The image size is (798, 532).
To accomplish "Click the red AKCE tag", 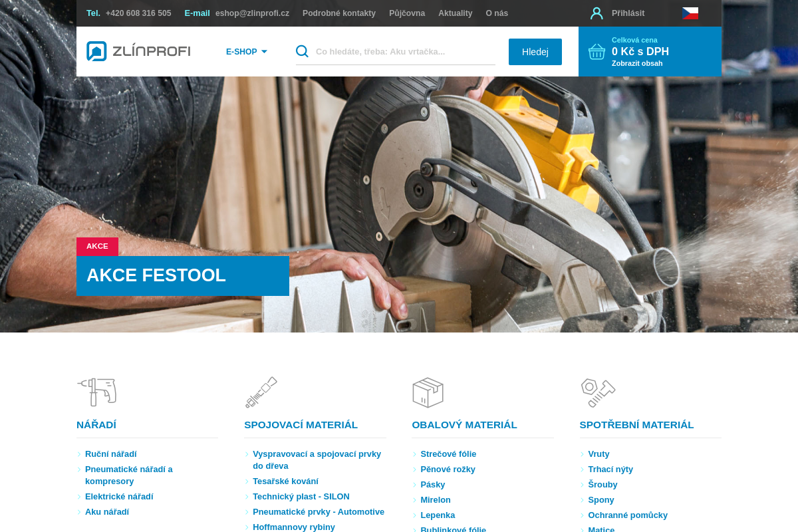I will [97, 247].
